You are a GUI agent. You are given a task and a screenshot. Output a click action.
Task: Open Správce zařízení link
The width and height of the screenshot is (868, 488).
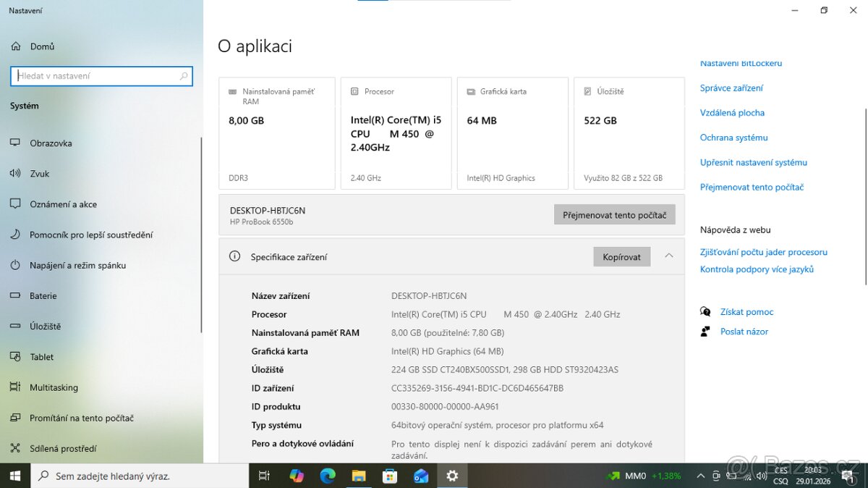click(731, 88)
